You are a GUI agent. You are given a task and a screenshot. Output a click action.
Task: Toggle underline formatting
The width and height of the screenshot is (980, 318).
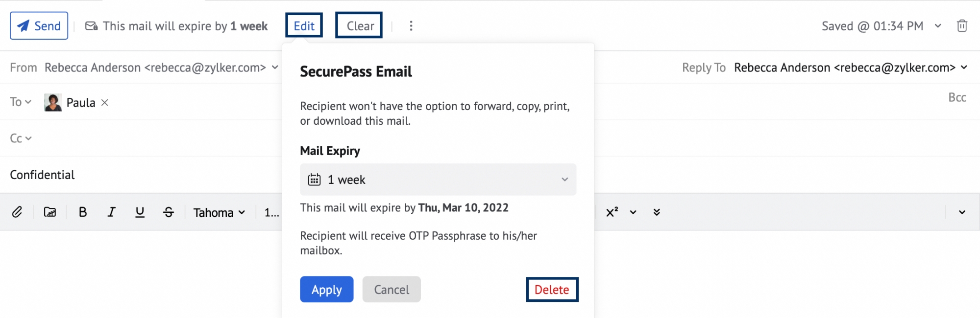tap(140, 212)
